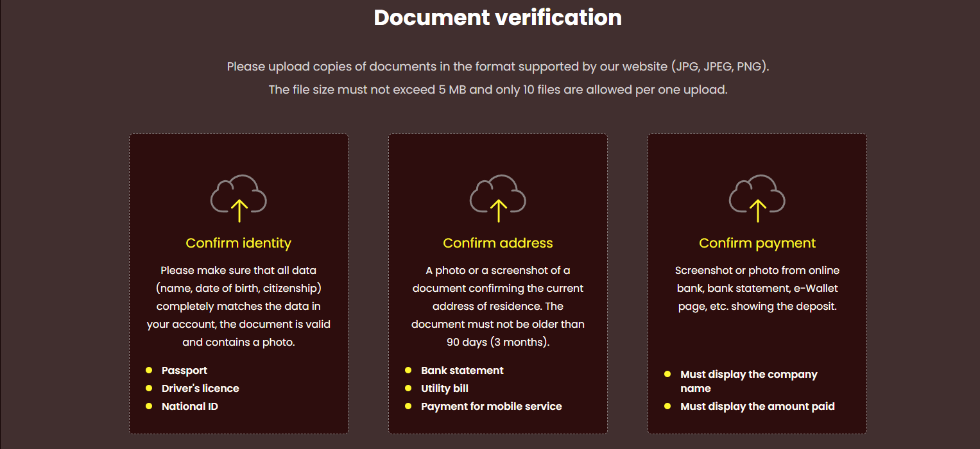Expand the Confirm address card
Screen dimensions: 980x449
[498, 283]
